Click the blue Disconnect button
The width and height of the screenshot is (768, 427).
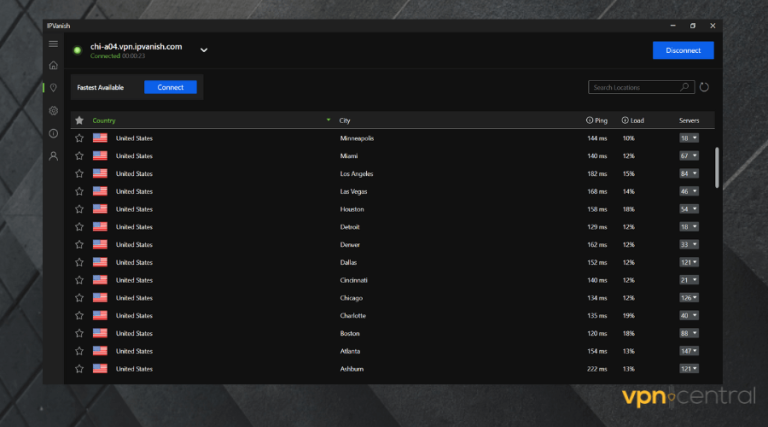click(683, 50)
